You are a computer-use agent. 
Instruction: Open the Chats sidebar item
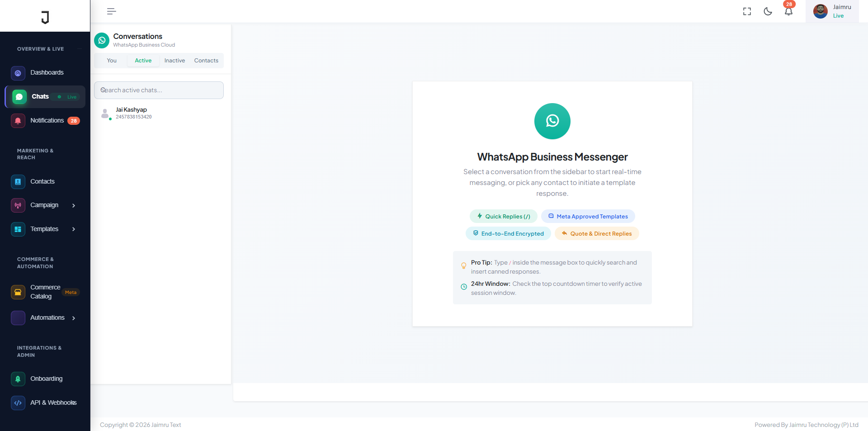[x=45, y=97]
